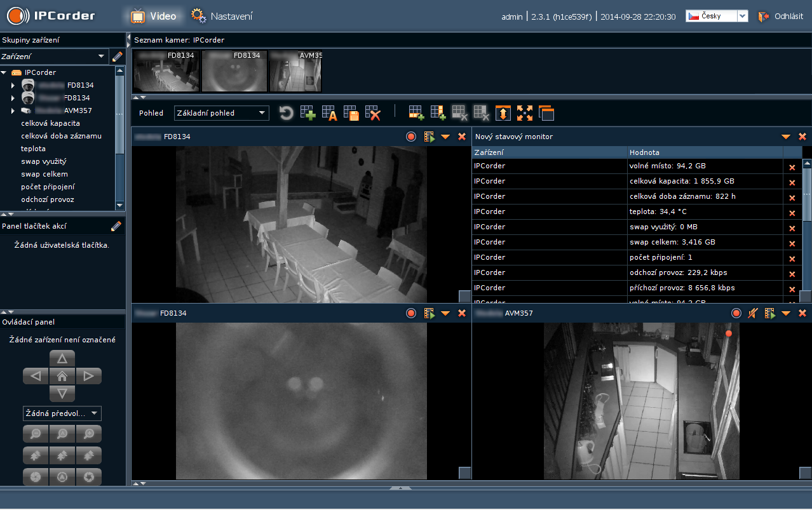
Task: Click the celková doba záznamu: 822 h cell
Action: [x=705, y=197]
